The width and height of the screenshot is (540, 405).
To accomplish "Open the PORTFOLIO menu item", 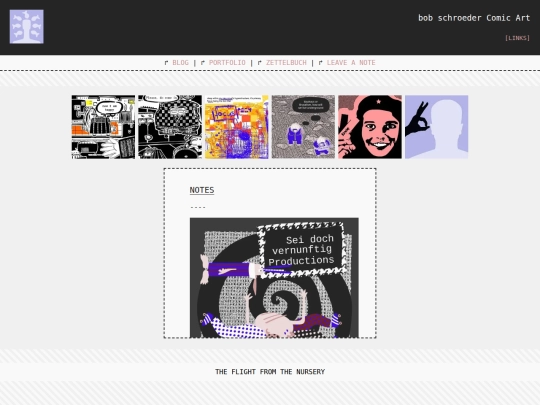I will click(x=227, y=63).
